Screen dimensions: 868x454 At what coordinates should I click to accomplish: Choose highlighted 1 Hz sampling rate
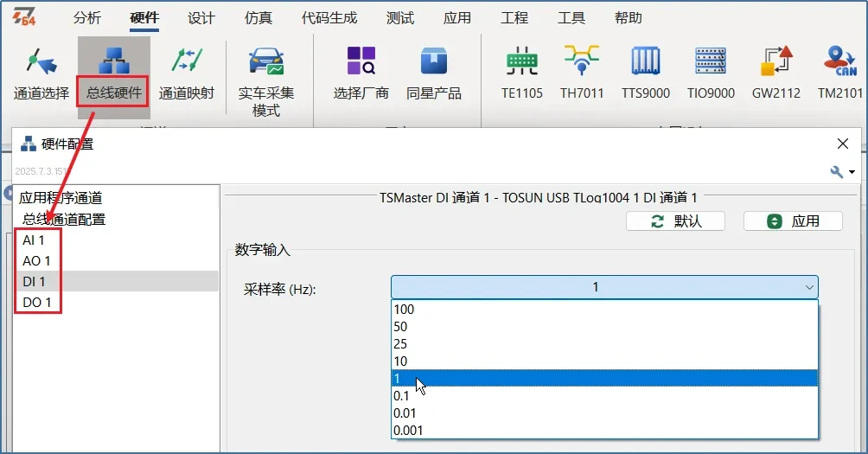click(604, 378)
